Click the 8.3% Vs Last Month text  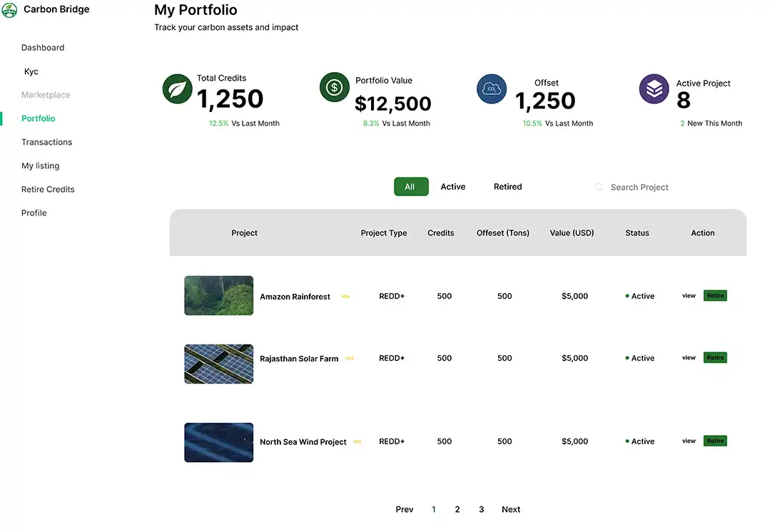pyautogui.click(x=396, y=123)
